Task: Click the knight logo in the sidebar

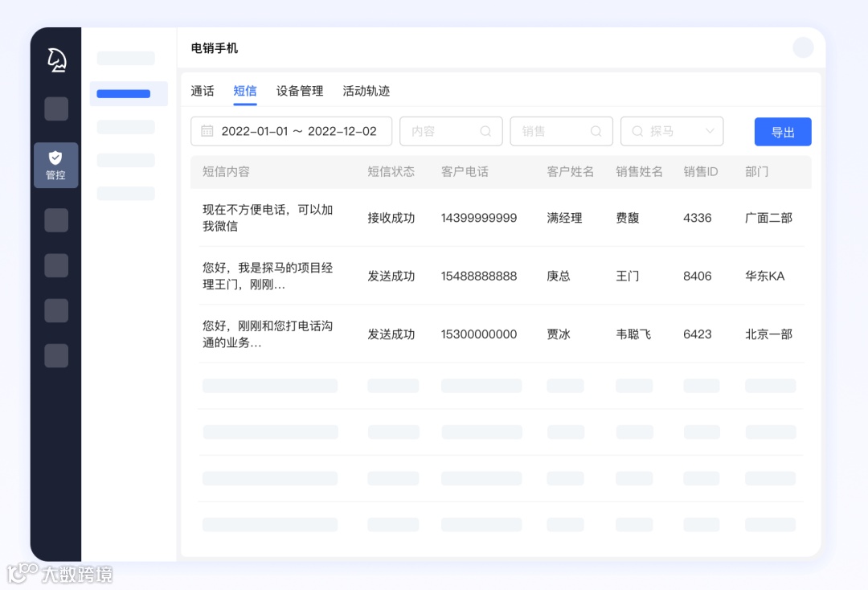Action: (x=55, y=59)
